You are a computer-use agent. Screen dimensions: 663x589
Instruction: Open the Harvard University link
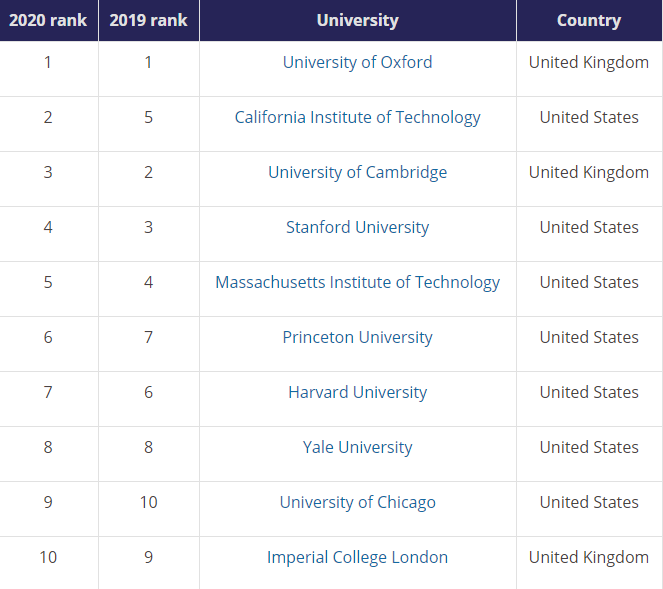357,392
